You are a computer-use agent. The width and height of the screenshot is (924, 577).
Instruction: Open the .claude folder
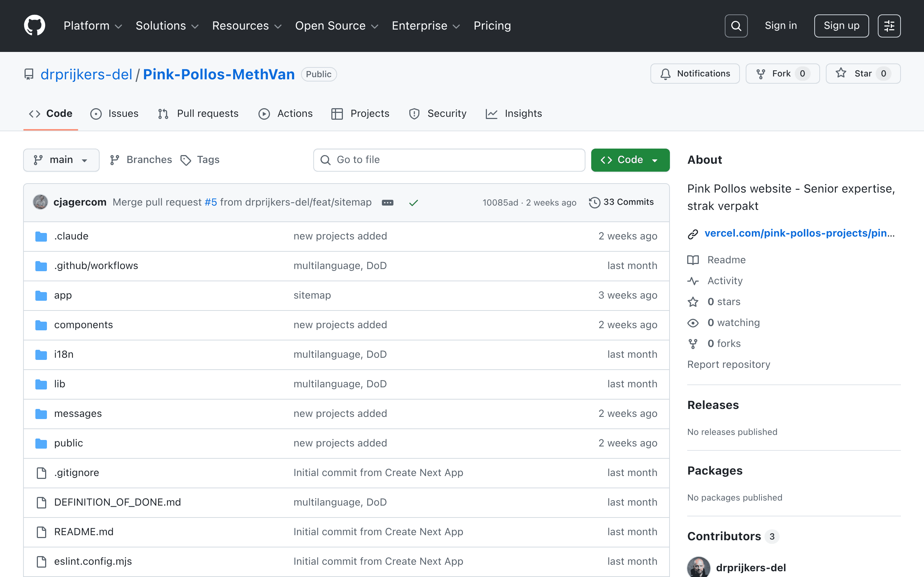point(71,236)
